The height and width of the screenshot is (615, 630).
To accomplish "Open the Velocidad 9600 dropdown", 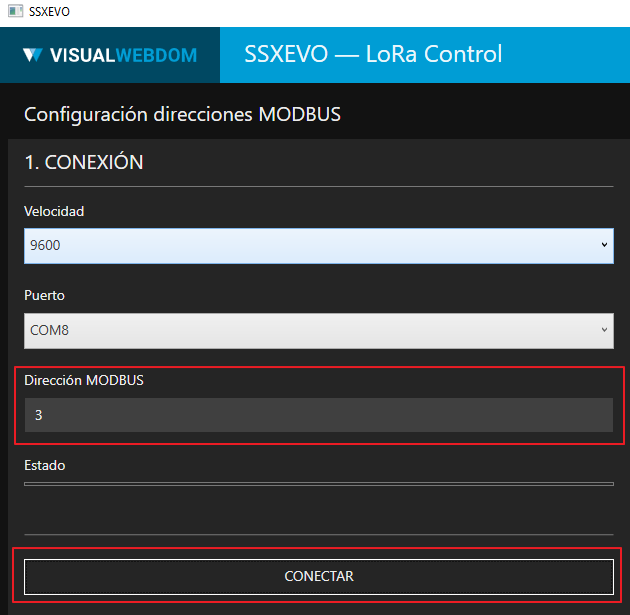I will click(319, 246).
